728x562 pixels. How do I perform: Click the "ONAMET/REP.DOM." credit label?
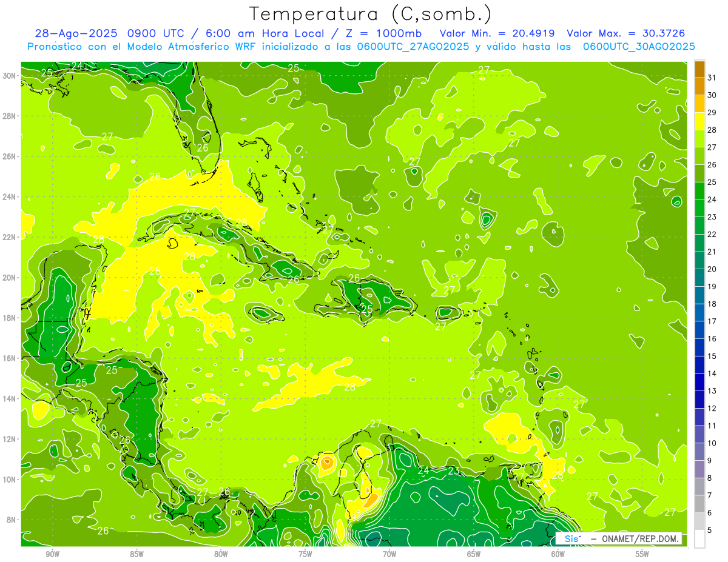pyautogui.click(x=642, y=538)
